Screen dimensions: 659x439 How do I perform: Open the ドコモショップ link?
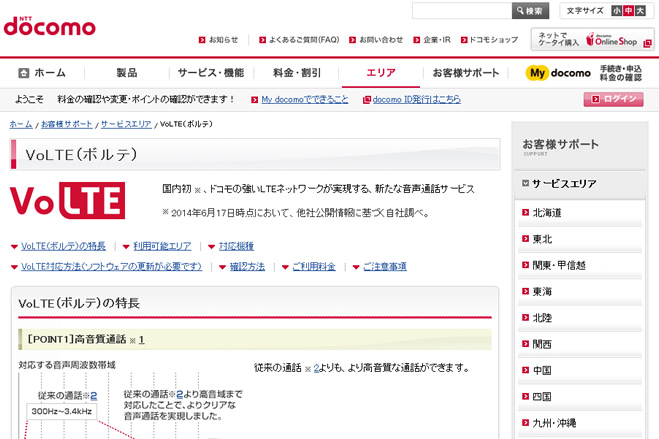click(x=493, y=40)
